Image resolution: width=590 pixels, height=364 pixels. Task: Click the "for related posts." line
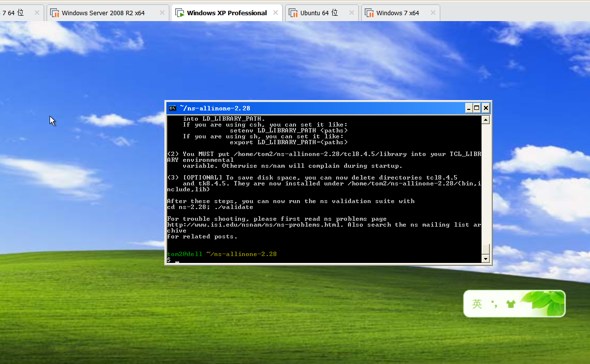pos(202,236)
